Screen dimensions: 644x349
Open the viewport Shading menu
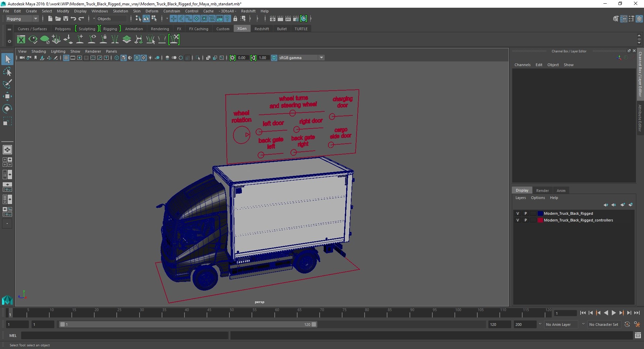[x=39, y=51]
